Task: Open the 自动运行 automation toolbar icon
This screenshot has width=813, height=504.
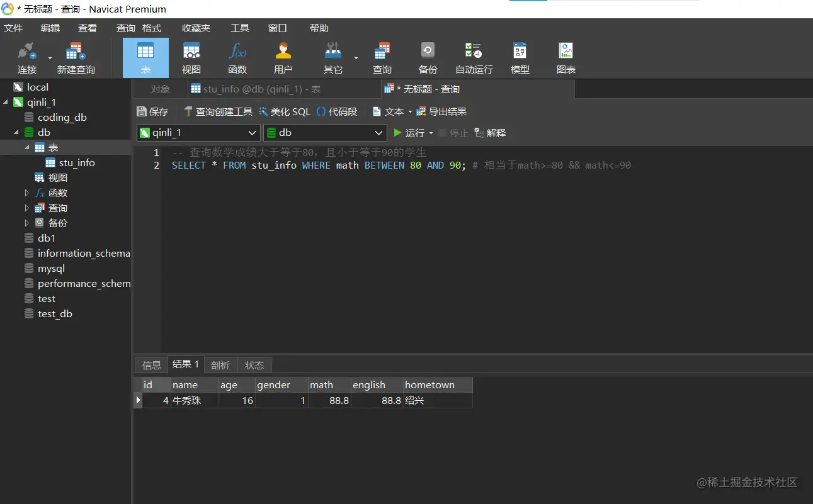Action: [474, 58]
